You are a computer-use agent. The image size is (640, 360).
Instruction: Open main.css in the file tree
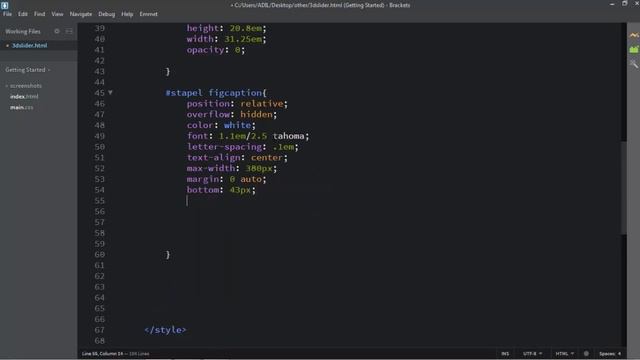click(x=22, y=107)
